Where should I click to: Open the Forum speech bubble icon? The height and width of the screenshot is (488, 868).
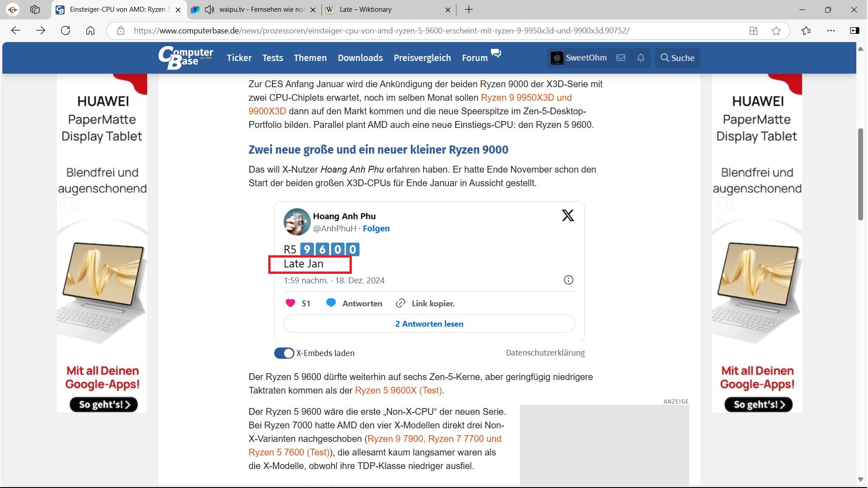point(496,53)
